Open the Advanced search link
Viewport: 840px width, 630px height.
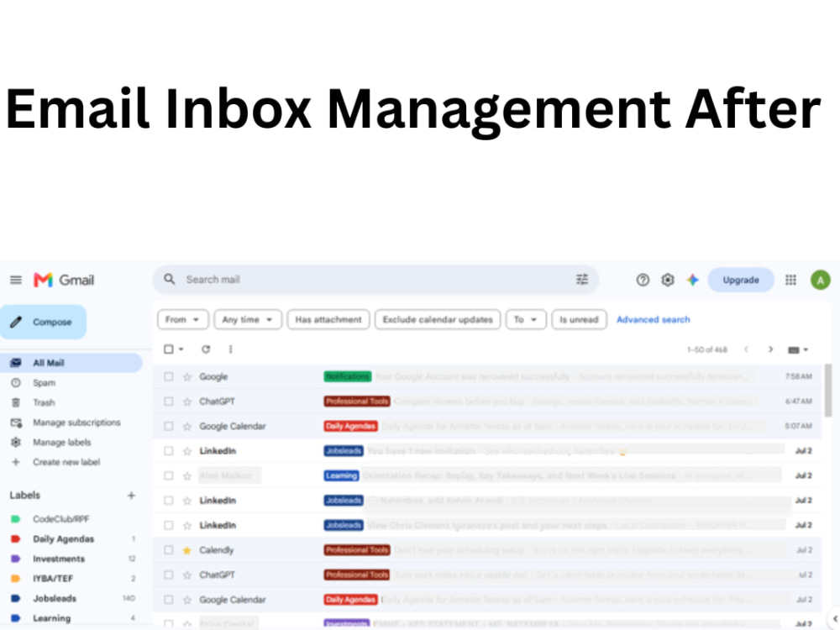(x=653, y=320)
